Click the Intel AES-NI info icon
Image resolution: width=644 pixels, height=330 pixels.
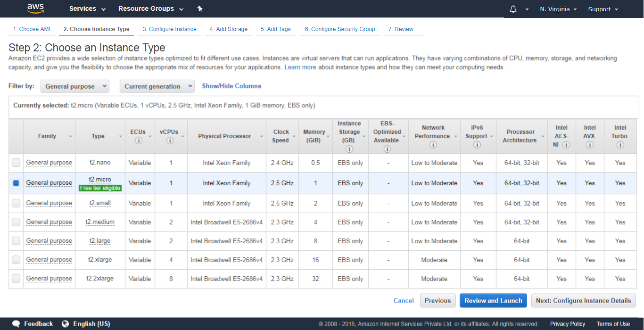tap(566, 145)
